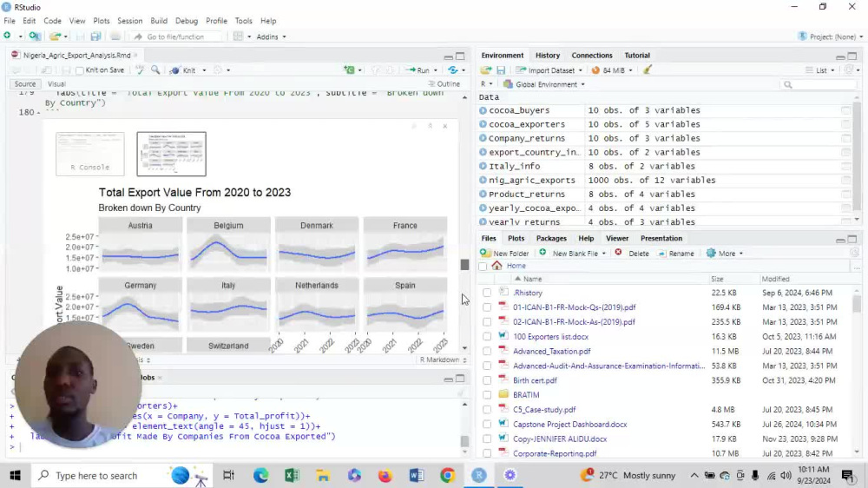Viewport: 868px width, 488px height.
Task: Open the Import Dataset dropdown
Action: click(549, 70)
